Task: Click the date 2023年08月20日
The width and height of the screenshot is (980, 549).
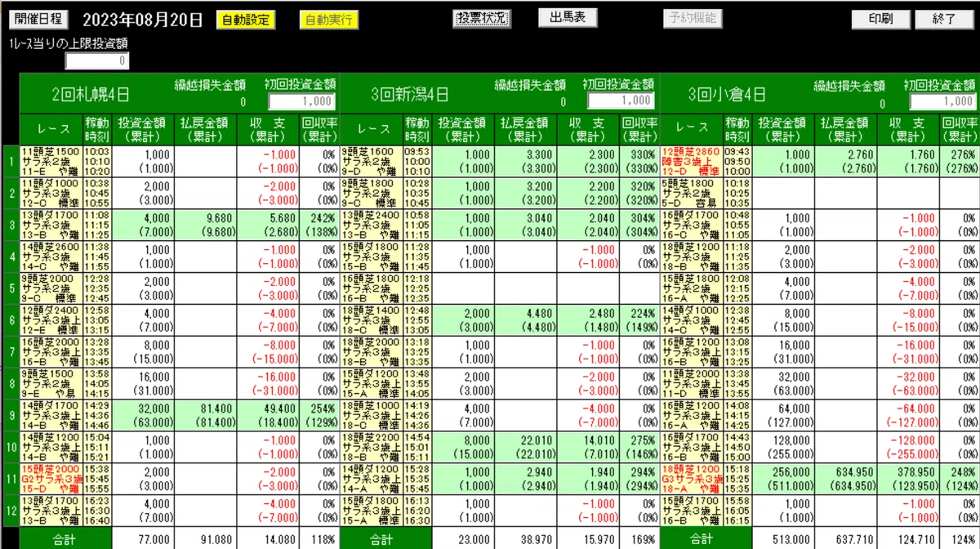Action: click(x=141, y=20)
